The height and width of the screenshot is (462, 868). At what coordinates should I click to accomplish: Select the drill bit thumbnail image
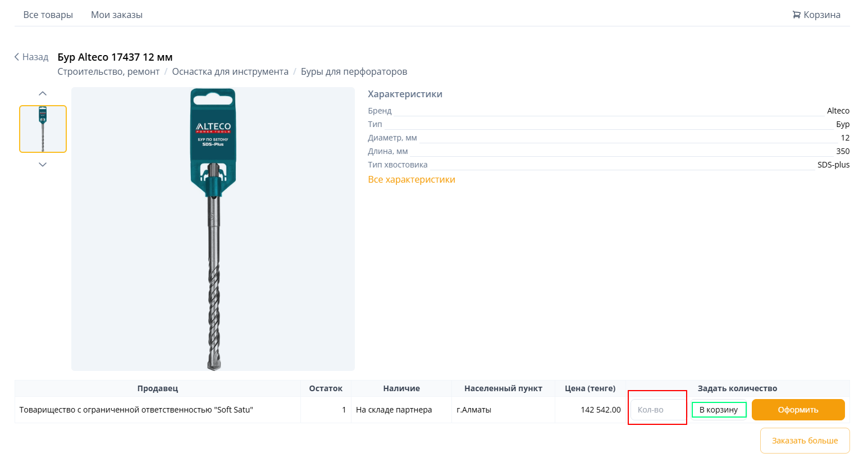tap(43, 129)
